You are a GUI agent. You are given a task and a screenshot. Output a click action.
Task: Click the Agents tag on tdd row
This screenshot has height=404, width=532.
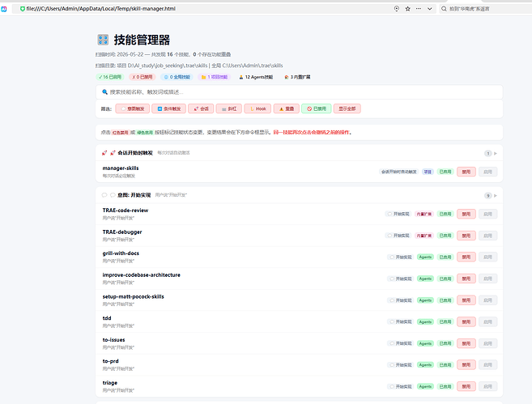point(425,321)
